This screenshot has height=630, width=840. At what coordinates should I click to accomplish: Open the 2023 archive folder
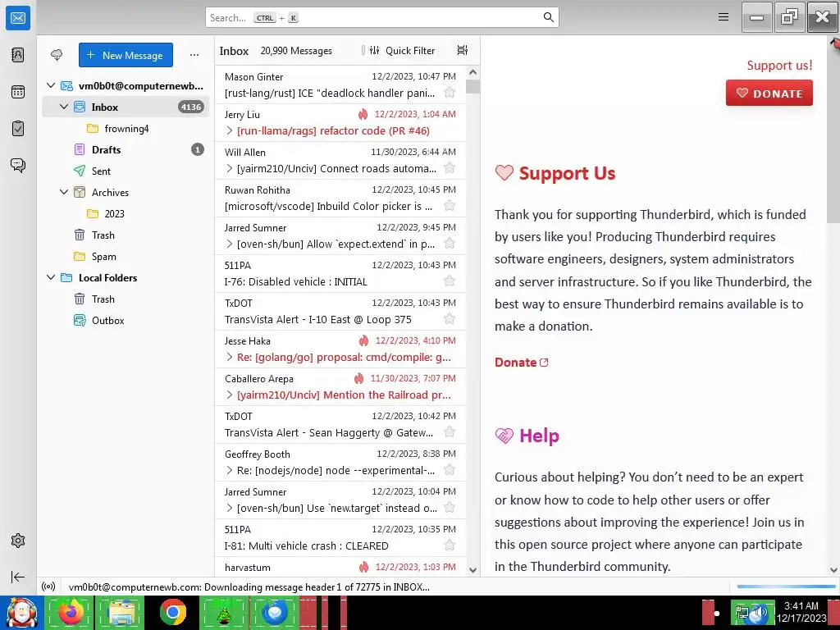[126, 214]
